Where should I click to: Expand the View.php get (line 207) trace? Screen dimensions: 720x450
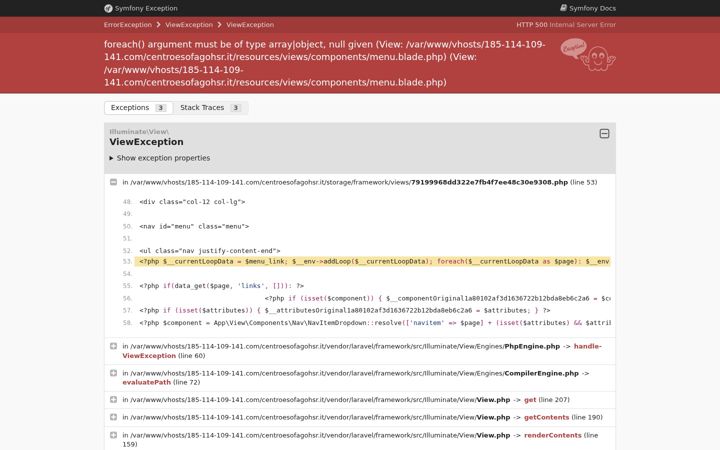113,399
